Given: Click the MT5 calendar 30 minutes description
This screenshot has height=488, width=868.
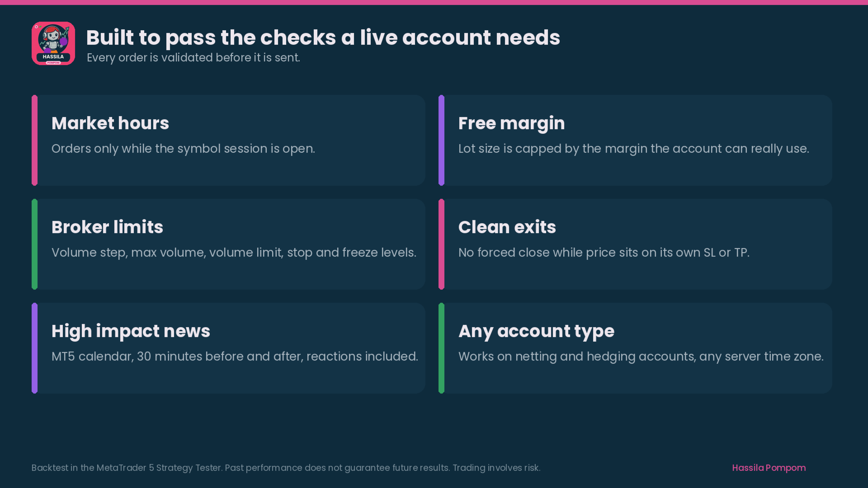Looking at the screenshot, I should pos(235,357).
